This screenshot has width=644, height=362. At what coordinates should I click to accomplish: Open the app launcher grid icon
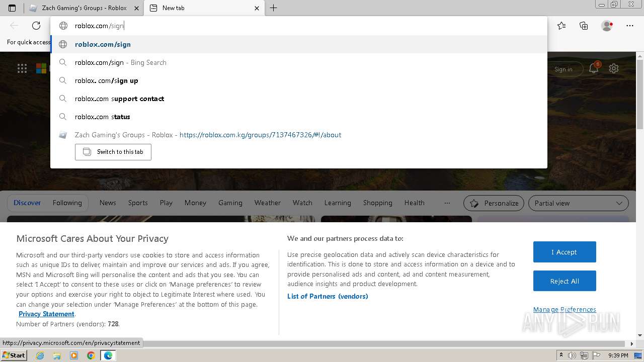[x=22, y=69]
